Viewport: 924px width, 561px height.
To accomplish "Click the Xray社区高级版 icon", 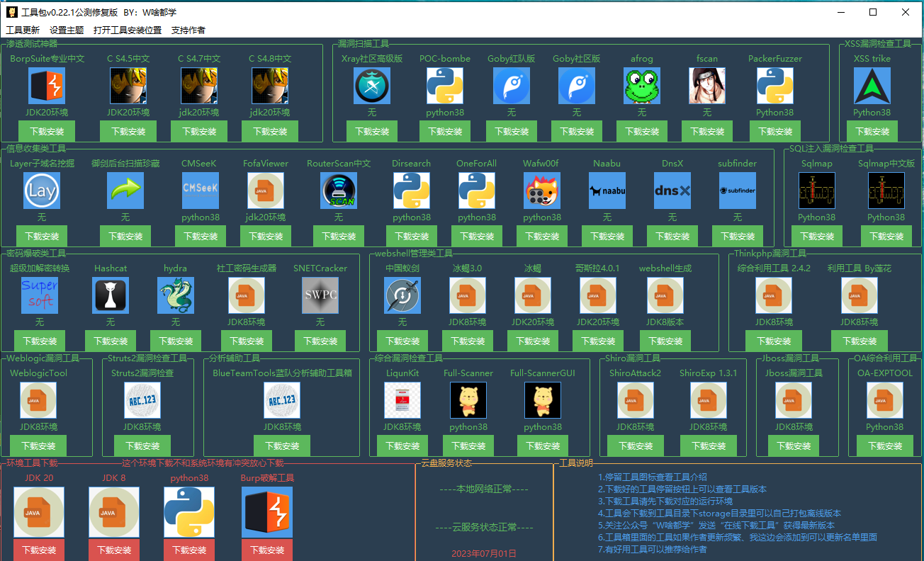I will coord(372,86).
